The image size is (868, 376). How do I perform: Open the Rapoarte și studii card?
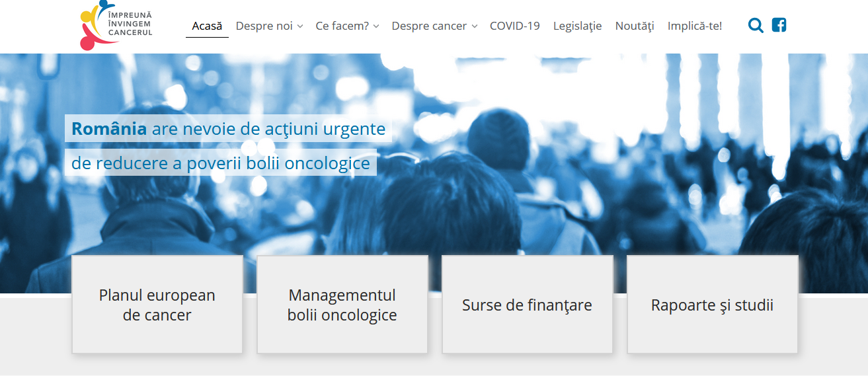tap(712, 305)
